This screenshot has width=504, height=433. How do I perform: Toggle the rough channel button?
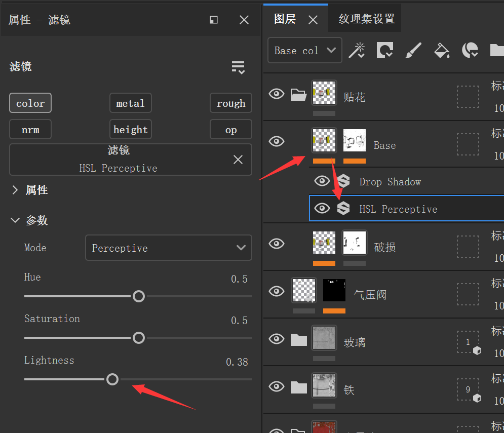[x=230, y=103]
